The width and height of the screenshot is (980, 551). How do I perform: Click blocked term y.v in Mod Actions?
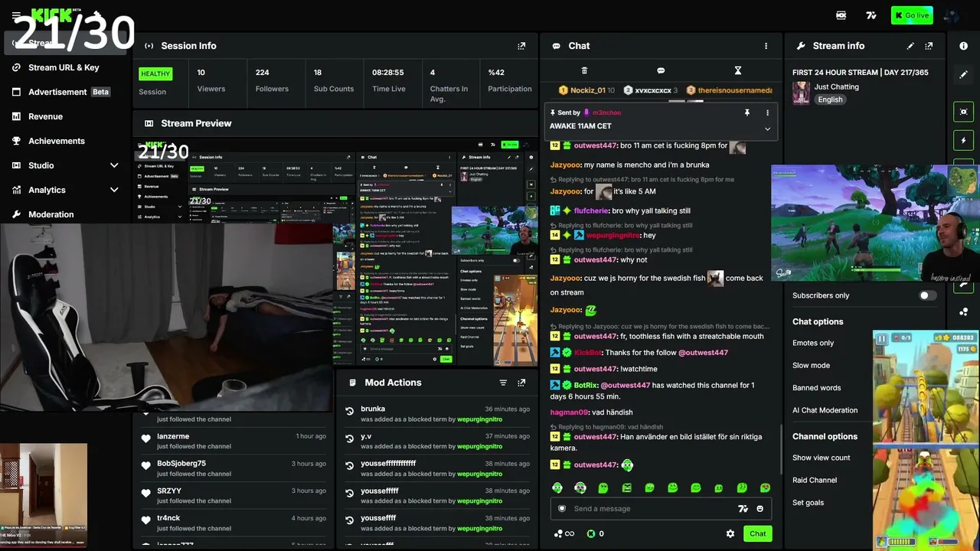366,436
